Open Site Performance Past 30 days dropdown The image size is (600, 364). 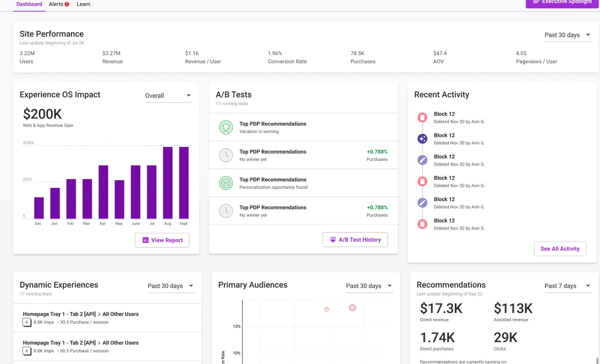(x=567, y=35)
